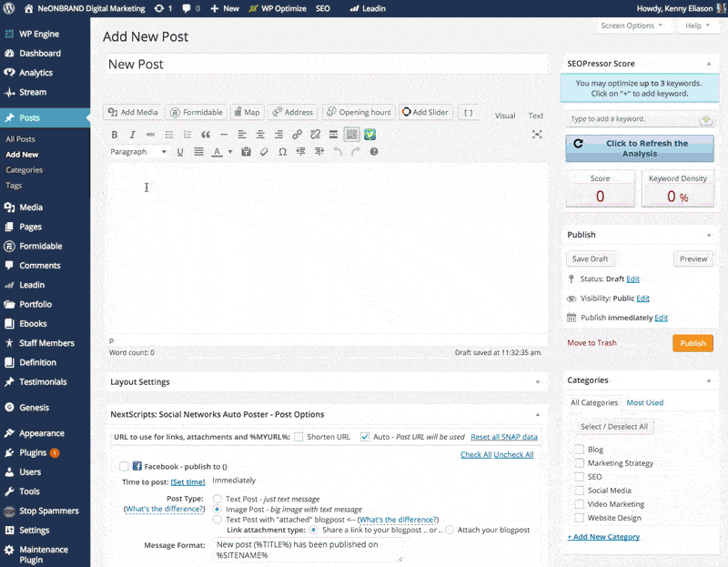728x567 pixels.
Task: Align text right
Action: click(x=278, y=135)
